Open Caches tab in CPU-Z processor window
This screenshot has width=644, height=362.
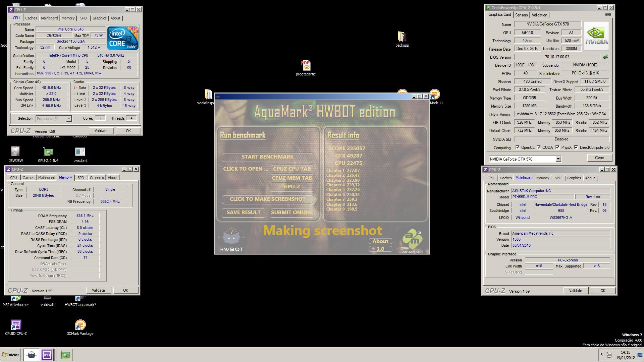pyautogui.click(x=31, y=18)
